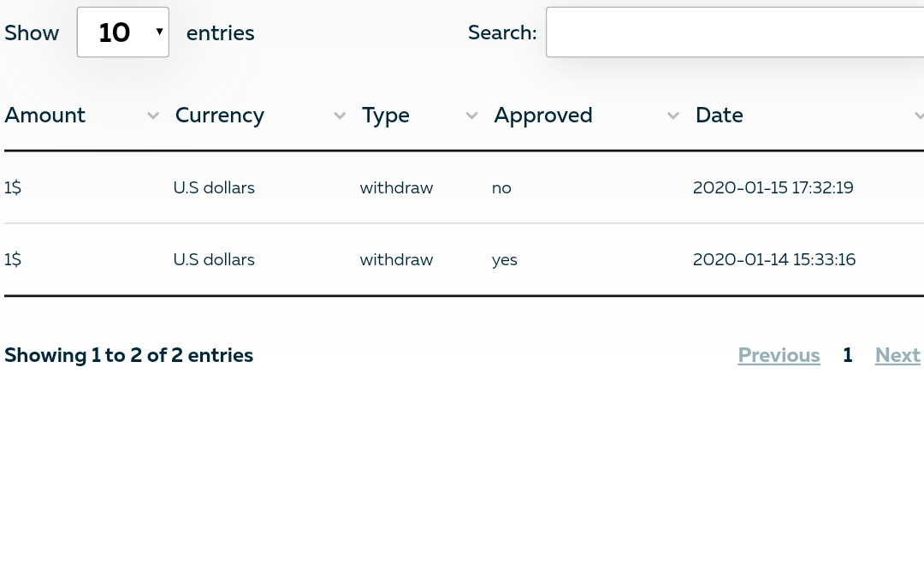Click withdraw type in the second row
The width and height of the screenshot is (924, 569).
[x=396, y=259]
